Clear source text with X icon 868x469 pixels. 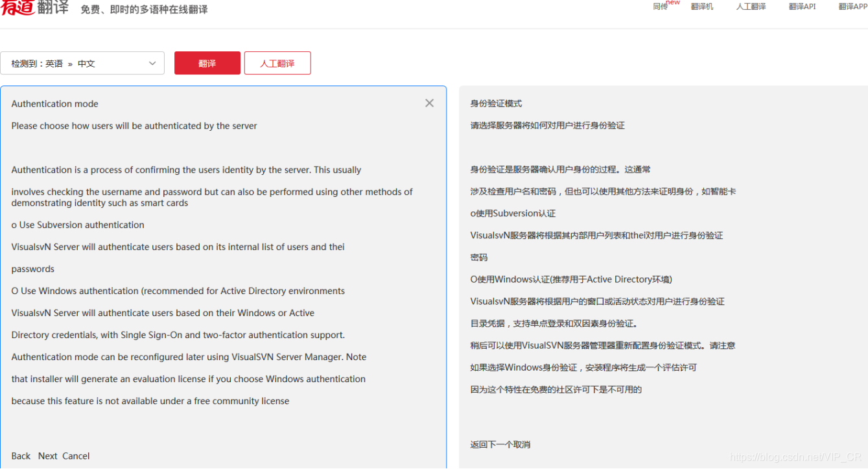click(429, 103)
